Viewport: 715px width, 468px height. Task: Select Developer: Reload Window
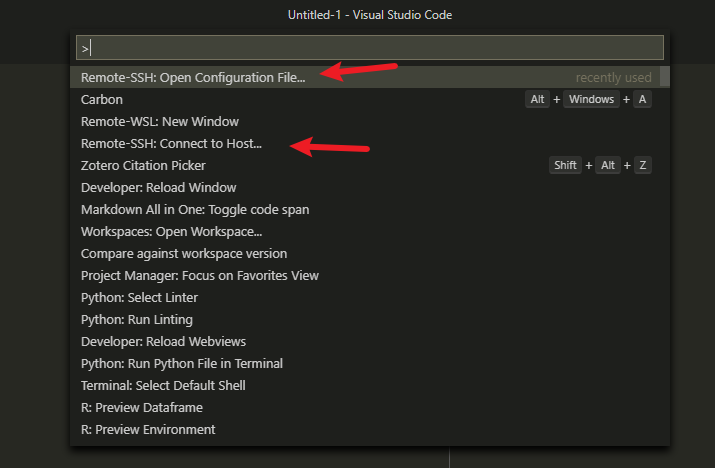click(369, 187)
